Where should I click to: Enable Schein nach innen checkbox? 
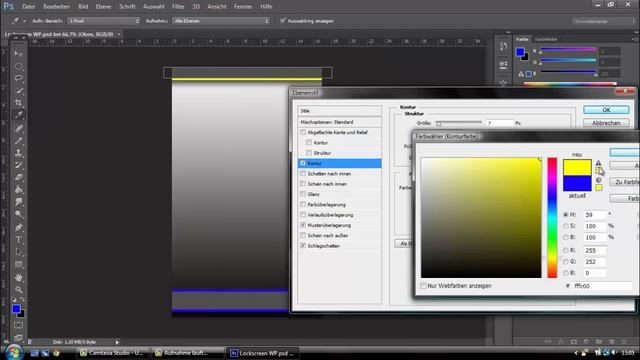click(303, 184)
